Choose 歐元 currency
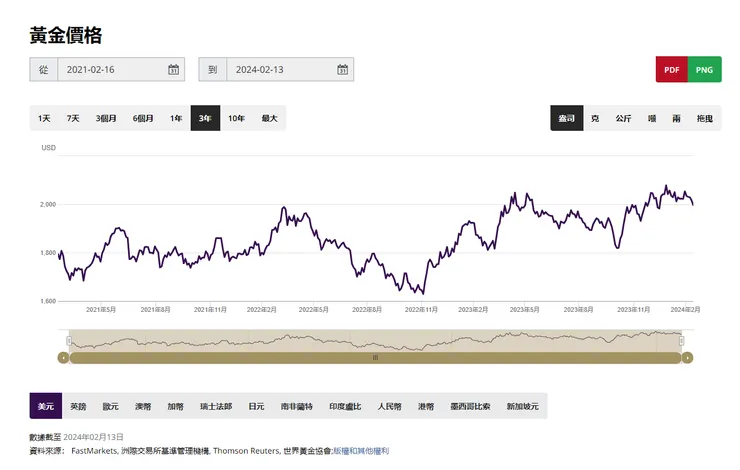 [x=111, y=406]
